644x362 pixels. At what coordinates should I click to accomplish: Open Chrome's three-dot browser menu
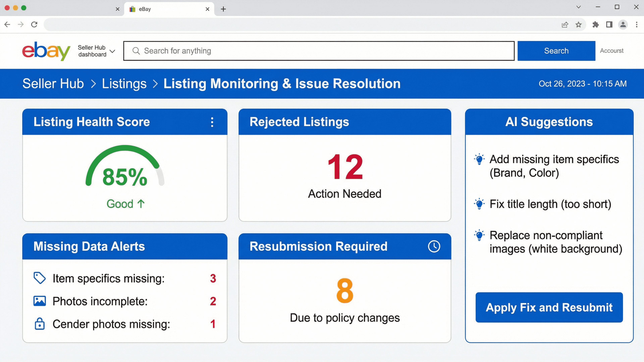coord(636,24)
